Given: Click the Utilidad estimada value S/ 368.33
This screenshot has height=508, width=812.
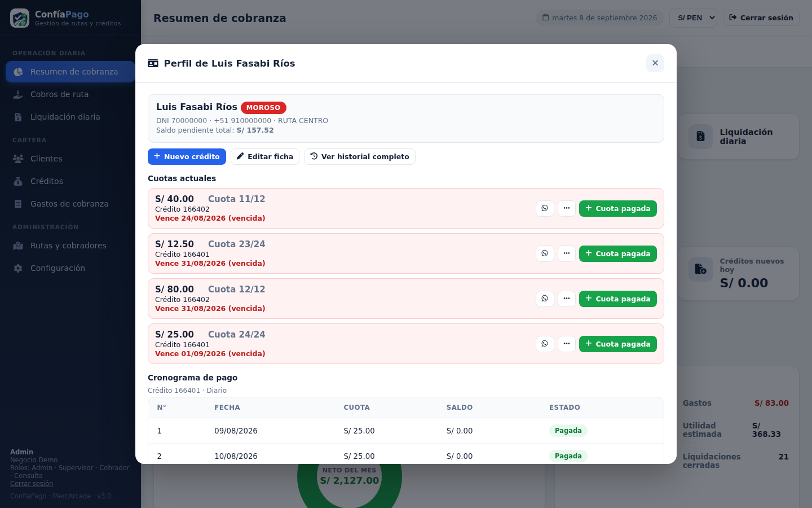Looking at the screenshot, I should [x=767, y=430].
